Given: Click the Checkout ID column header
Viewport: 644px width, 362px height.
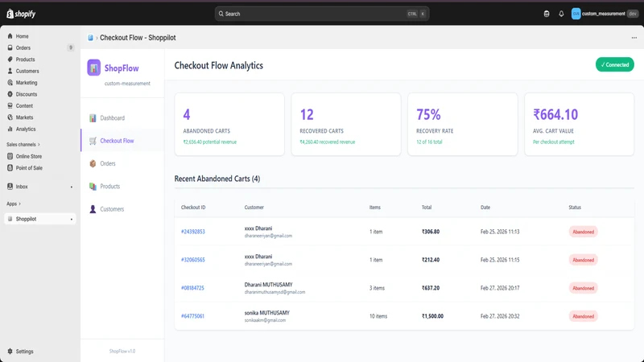Looking at the screenshot, I should 193,208.
